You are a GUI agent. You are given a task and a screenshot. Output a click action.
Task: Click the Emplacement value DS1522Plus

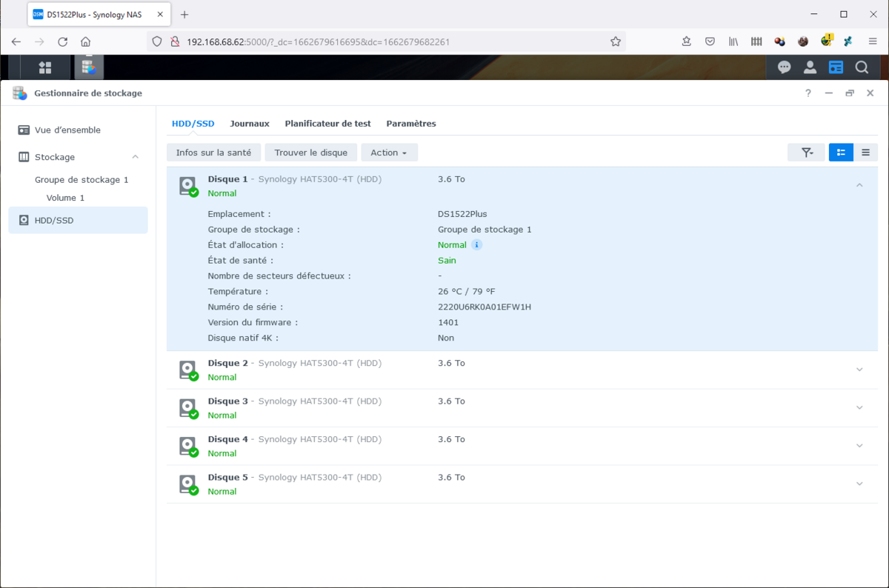tap(462, 214)
